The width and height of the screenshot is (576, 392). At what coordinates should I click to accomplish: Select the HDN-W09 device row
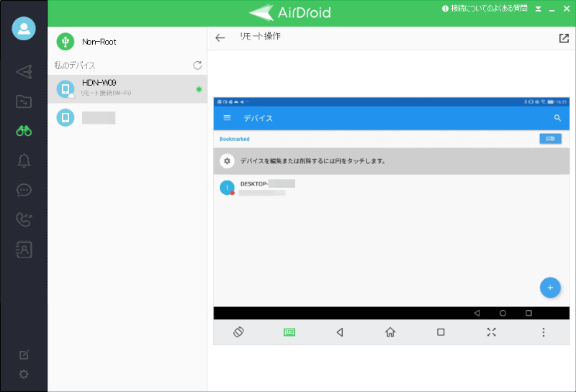(127, 88)
